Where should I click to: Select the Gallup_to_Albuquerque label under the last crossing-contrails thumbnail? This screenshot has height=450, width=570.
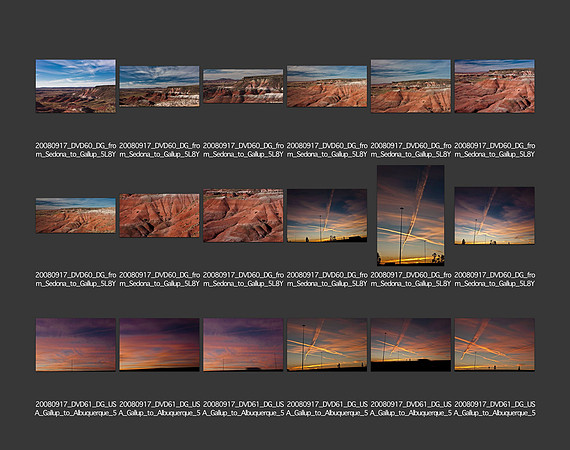click(x=494, y=409)
